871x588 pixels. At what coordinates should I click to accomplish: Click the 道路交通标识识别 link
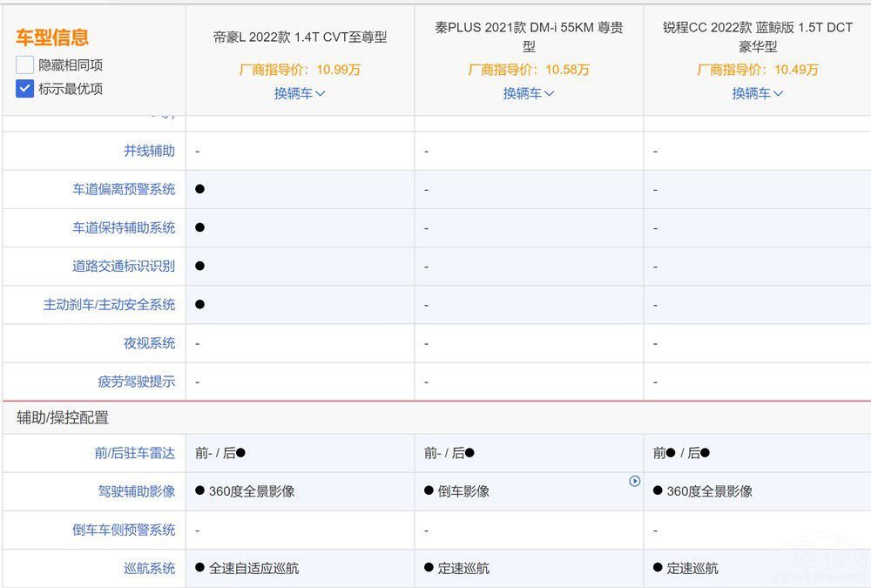point(124,266)
